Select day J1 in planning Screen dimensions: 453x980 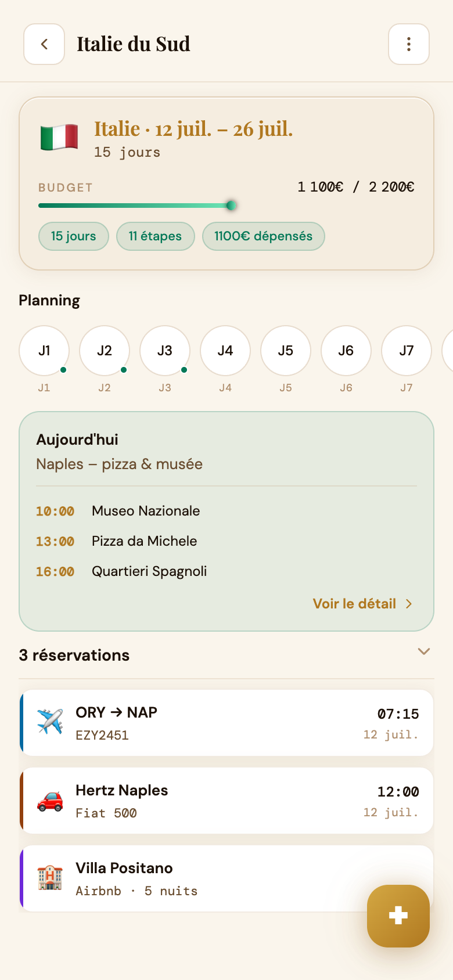click(44, 351)
